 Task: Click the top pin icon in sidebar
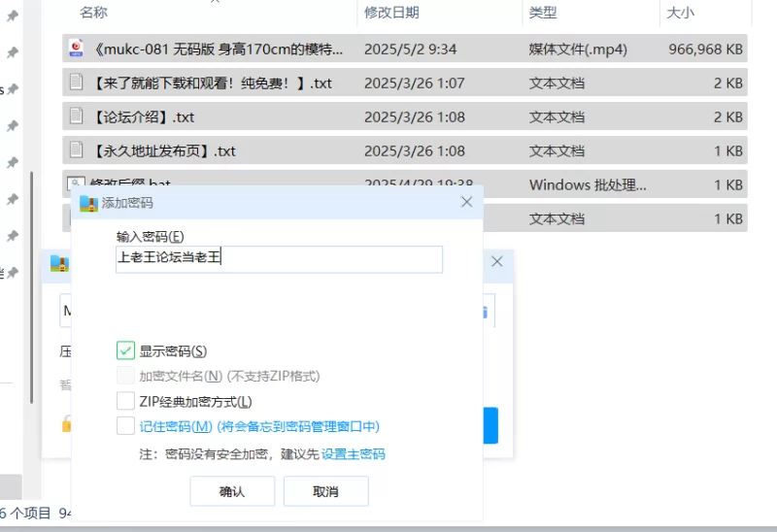13,51
